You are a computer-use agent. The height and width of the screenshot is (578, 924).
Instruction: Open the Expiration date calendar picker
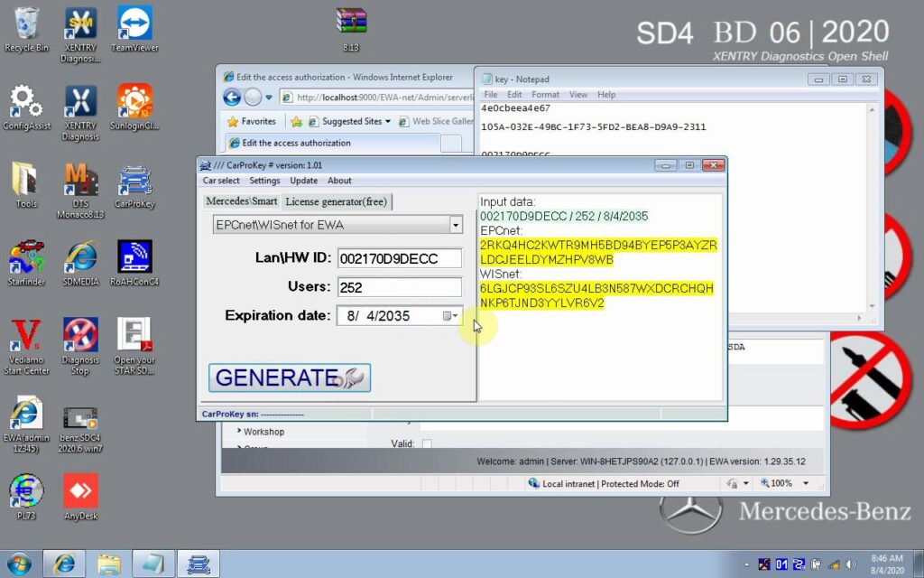click(x=448, y=316)
